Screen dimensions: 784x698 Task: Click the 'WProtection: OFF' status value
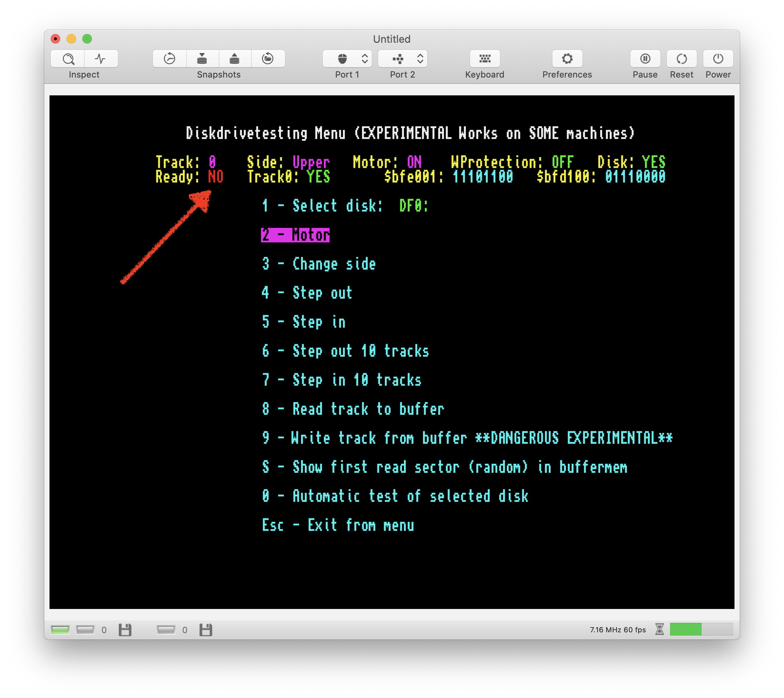[x=512, y=162]
